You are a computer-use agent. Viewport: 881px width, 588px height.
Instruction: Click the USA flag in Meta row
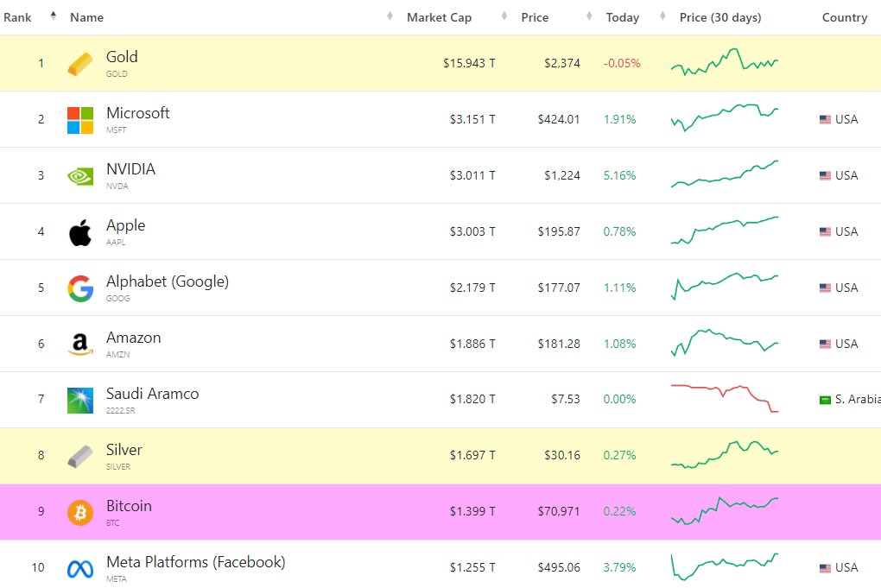point(825,568)
